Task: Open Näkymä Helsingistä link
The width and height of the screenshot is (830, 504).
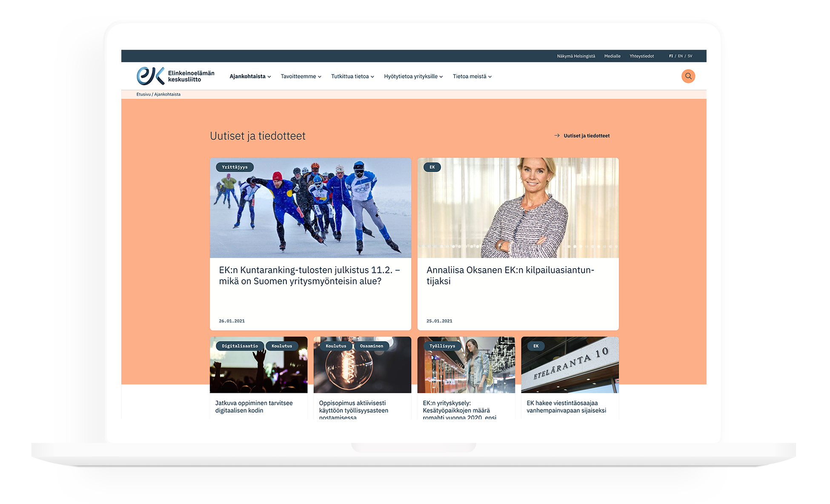Action: coord(576,56)
